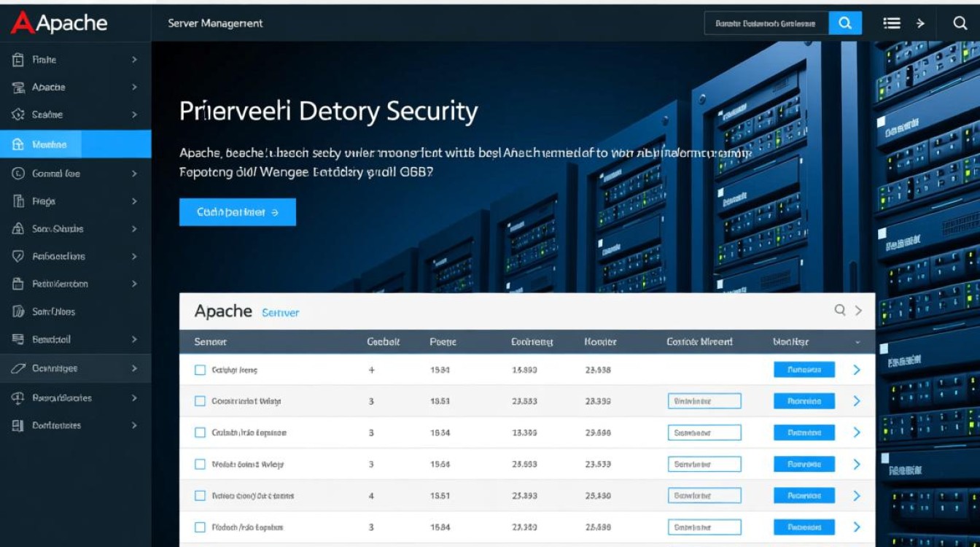Click the blue search button in header
The height and width of the screenshot is (547, 980).
[845, 23]
